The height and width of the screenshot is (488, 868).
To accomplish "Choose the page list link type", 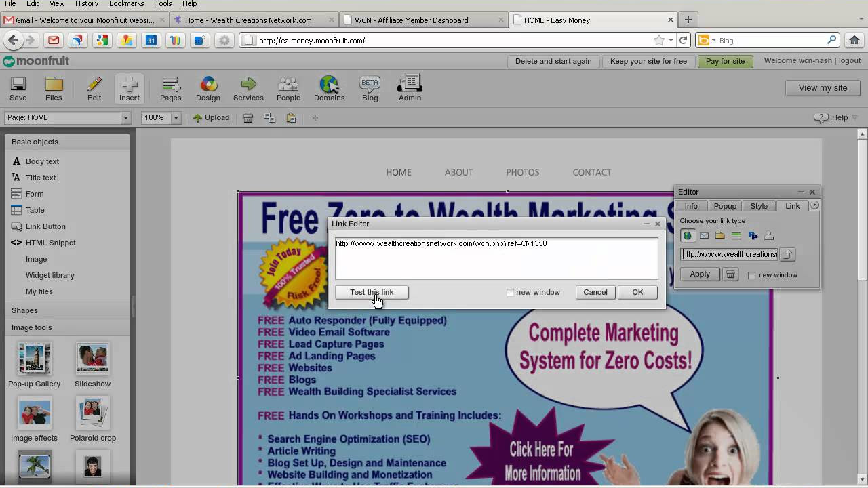I will [x=736, y=236].
